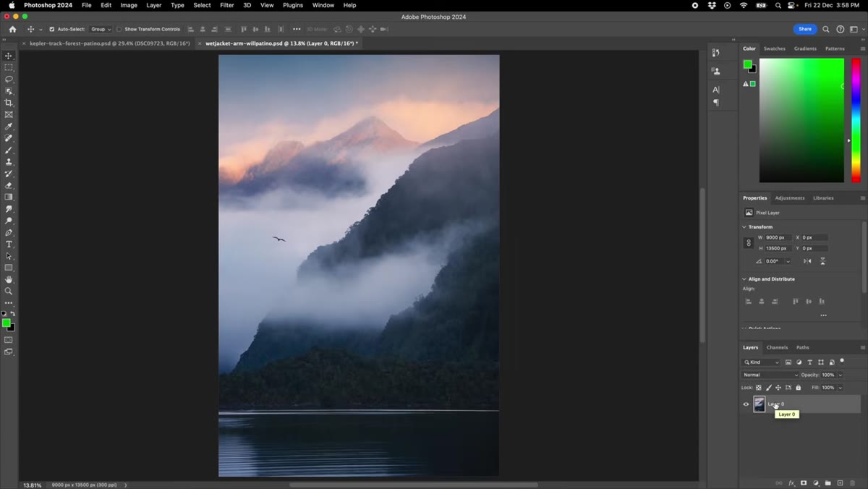
Task: Select the Zoom tool
Action: (x=9, y=291)
